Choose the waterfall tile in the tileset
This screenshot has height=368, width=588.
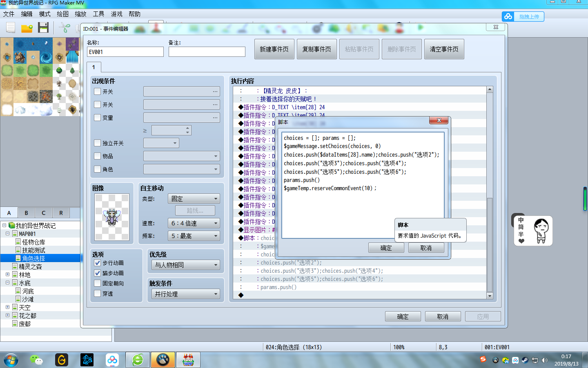tap(72, 57)
